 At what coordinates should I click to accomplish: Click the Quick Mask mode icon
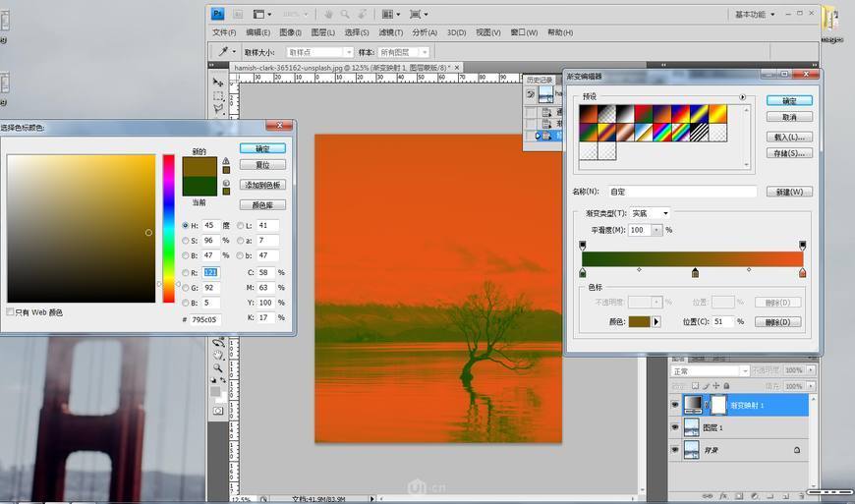pyautogui.click(x=217, y=410)
